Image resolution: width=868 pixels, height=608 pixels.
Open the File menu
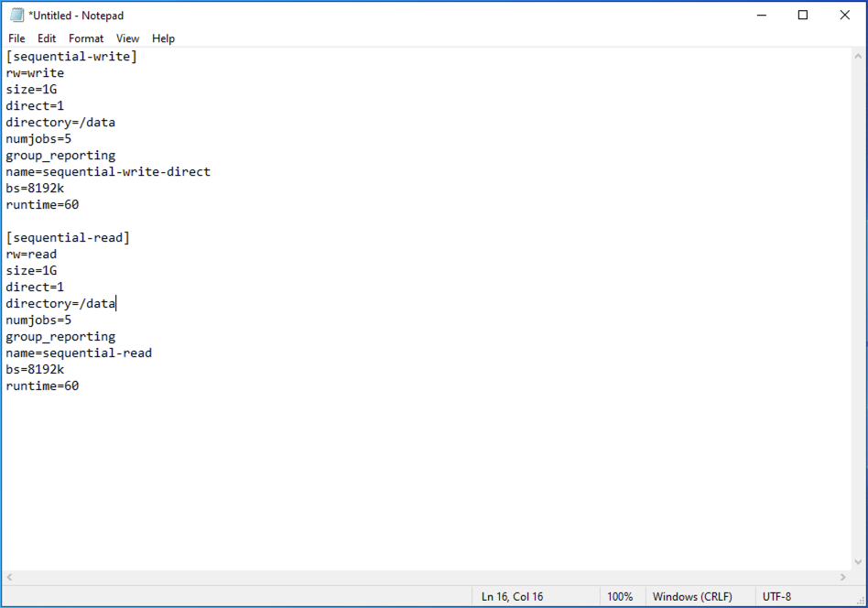16,38
